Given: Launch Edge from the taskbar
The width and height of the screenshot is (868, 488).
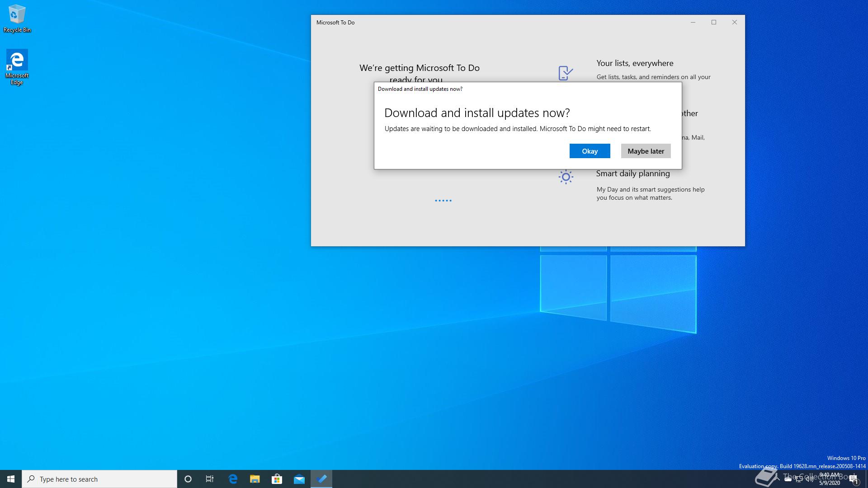Looking at the screenshot, I should (233, 479).
